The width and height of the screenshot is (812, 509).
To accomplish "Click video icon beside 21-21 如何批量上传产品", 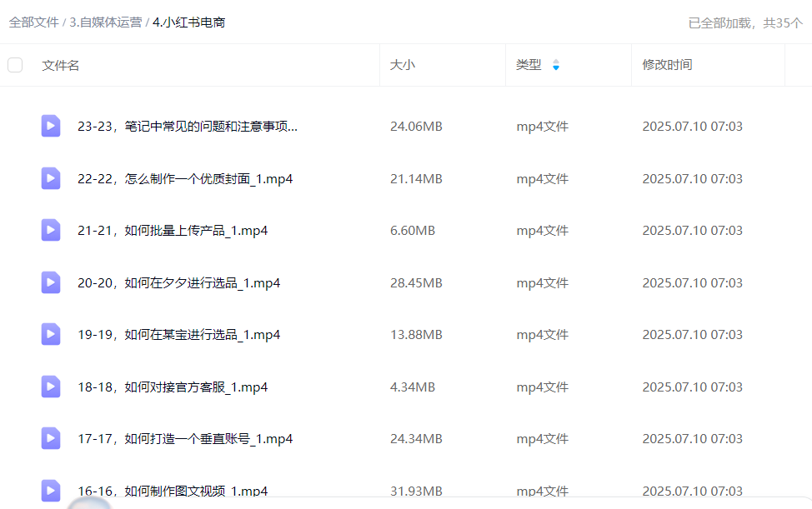I will (51, 230).
